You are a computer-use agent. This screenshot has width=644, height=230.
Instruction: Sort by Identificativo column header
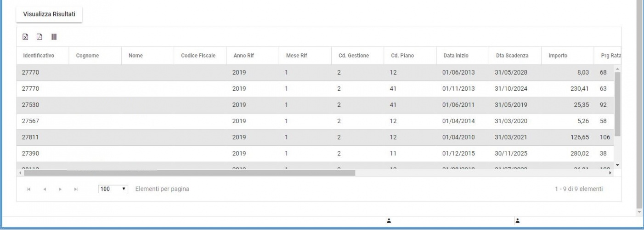click(x=39, y=56)
